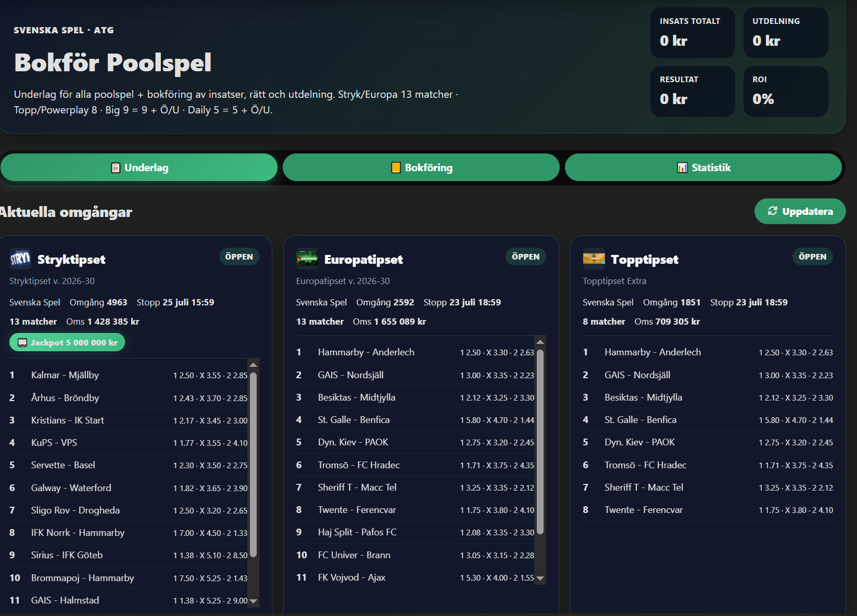Click the Stryktipset logo icon
The image size is (857, 616).
tap(20, 259)
